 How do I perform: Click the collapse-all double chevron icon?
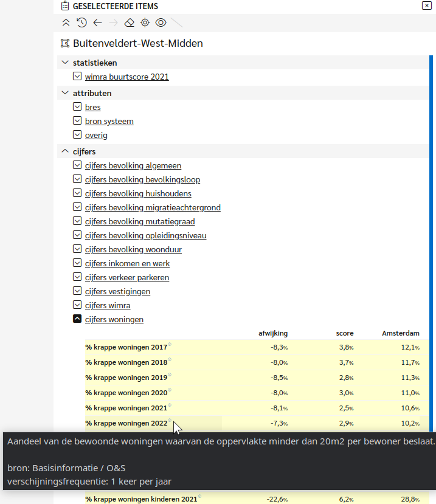pos(66,23)
